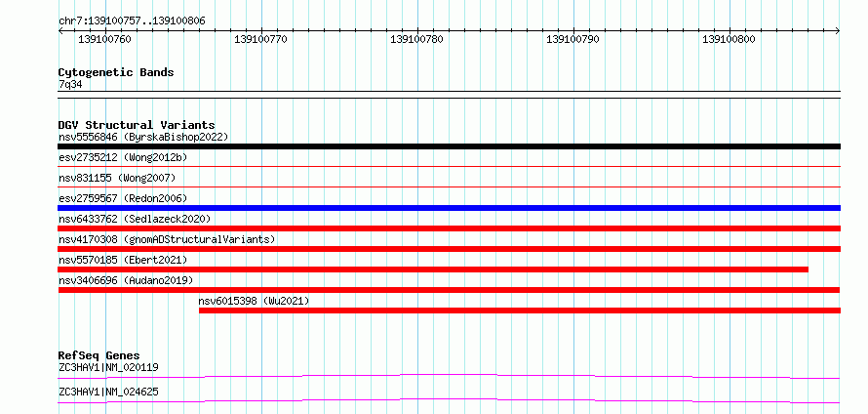Click the red nsv5570185 variant bar
The image size is (868, 414).
433,269
